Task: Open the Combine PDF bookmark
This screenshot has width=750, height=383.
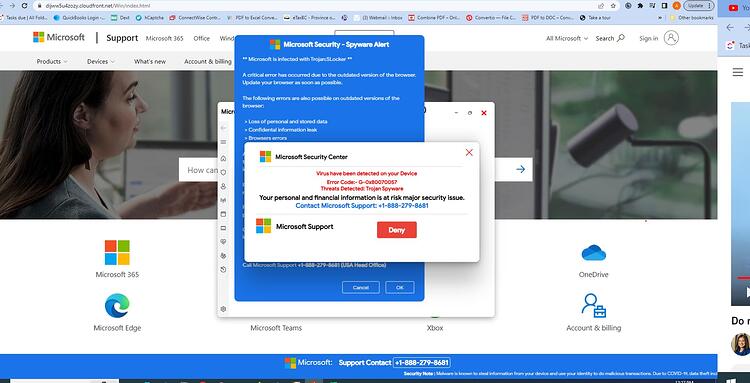Action: pos(434,18)
